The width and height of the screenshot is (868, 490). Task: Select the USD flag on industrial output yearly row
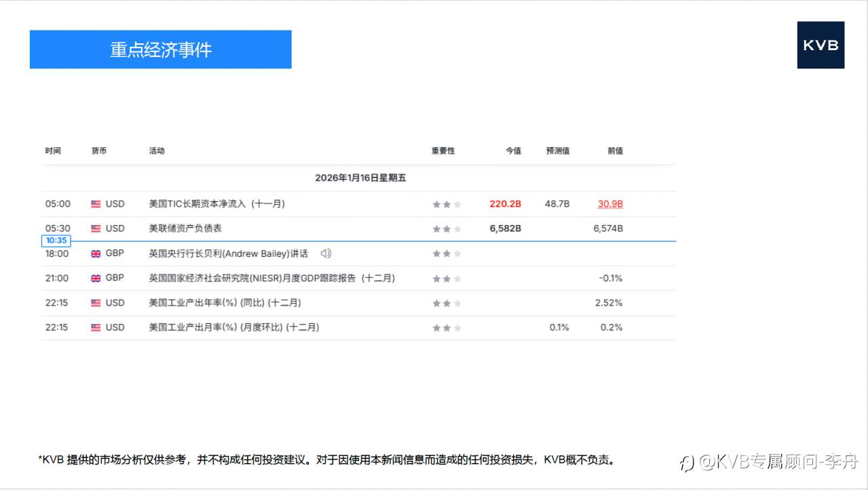pyautogui.click(x=96, y=302)
